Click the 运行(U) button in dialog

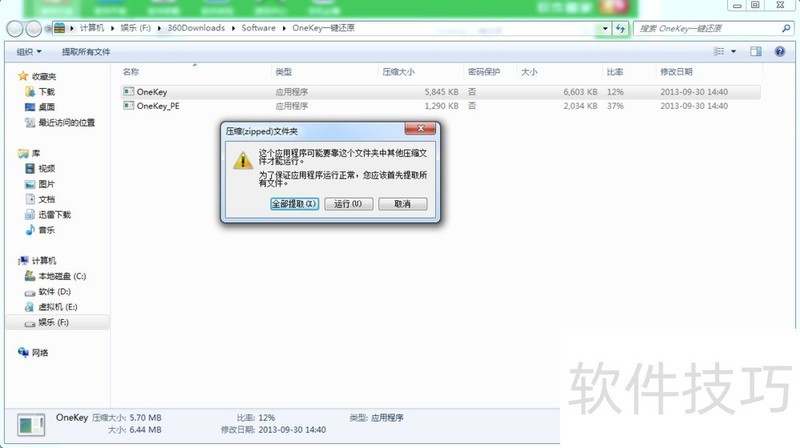click(x=349, y=204)
